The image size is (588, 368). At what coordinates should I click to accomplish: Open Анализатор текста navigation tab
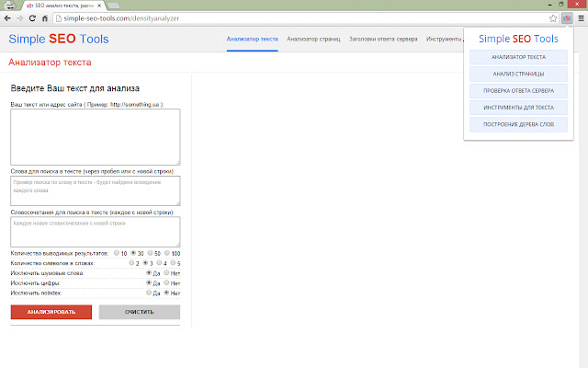[252, 39]
